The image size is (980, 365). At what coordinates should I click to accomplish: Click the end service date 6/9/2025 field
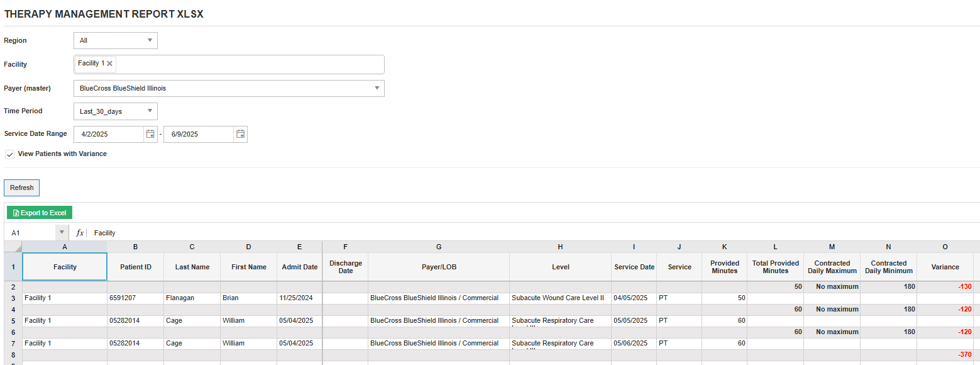[199, 134]
